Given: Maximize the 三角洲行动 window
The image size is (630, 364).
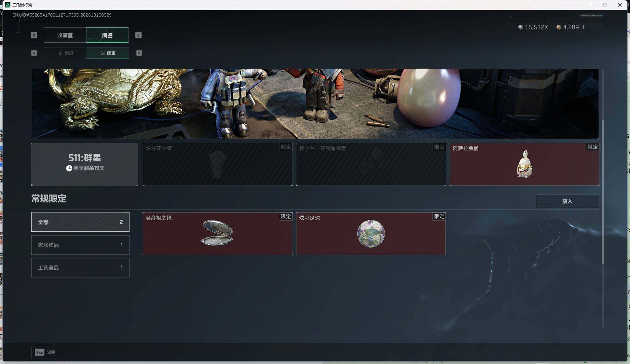Looking at the screenshot, I should click(605, 5).
